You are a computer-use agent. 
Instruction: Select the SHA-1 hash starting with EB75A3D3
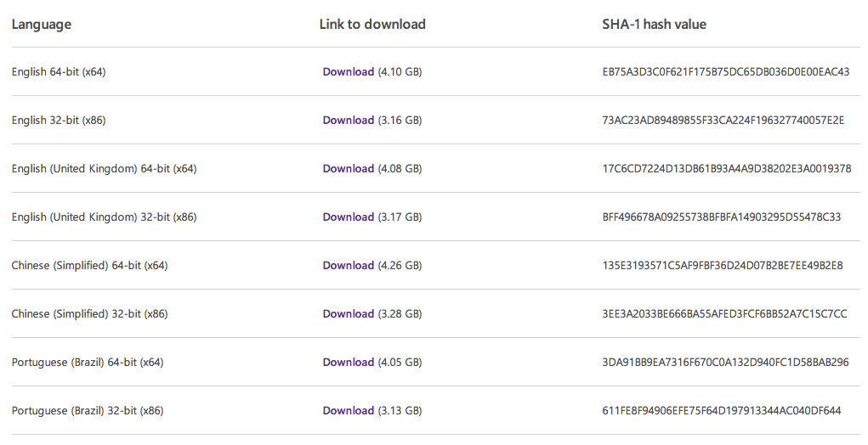coord(726,72)
